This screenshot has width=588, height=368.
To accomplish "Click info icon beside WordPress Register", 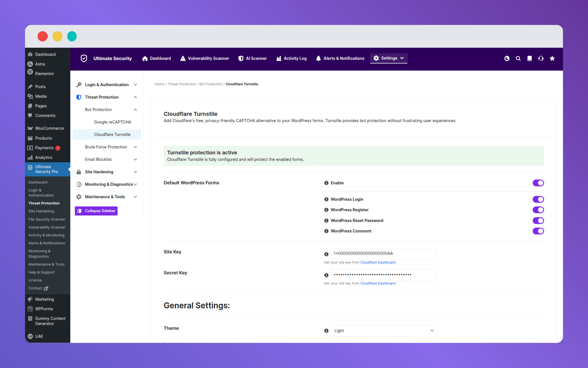I will (326, 210).
